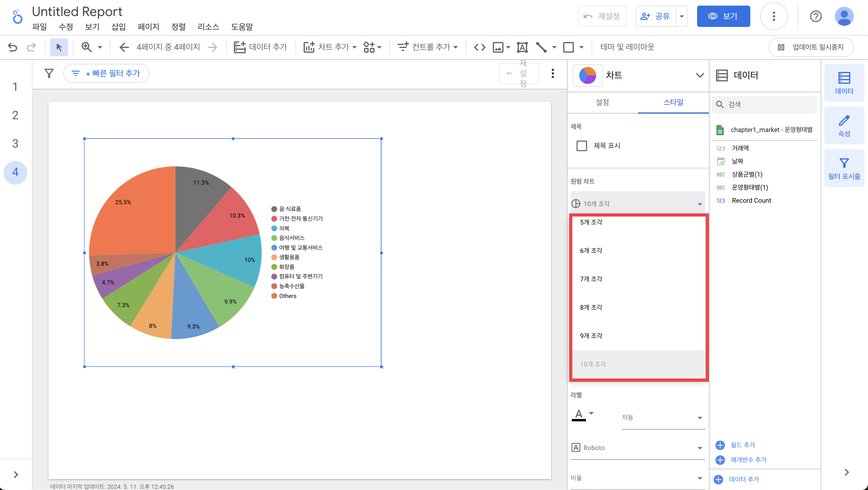Click the 필드 추가 link
The image size is (868, 490).
742,445
